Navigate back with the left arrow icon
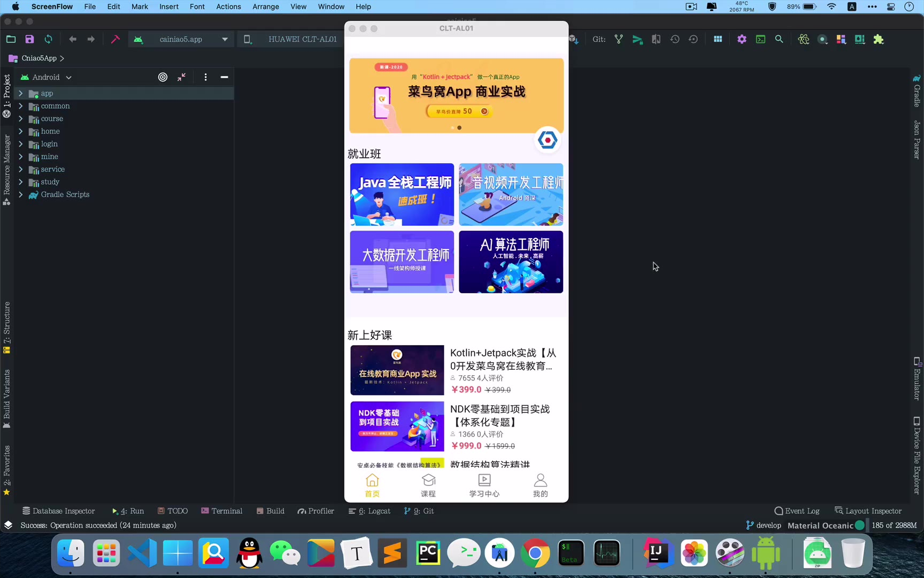This screenshot has width=924, height=578. point(73,39)
